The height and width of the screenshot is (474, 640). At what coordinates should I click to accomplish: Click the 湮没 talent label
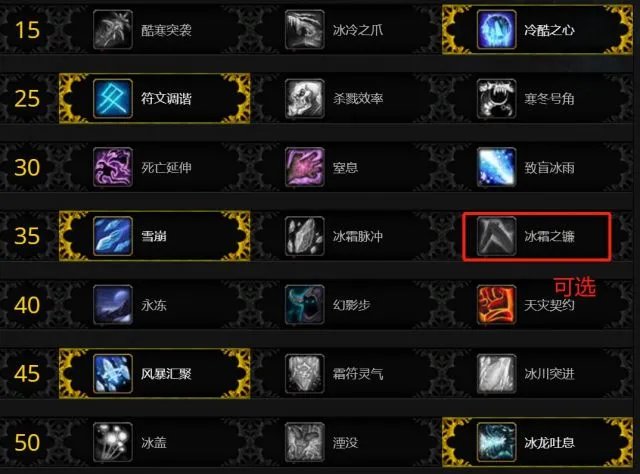(x=345, y=443)
